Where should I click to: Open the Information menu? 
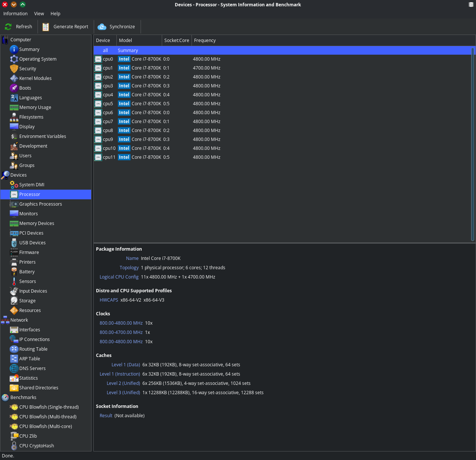[x=15, y=14]
